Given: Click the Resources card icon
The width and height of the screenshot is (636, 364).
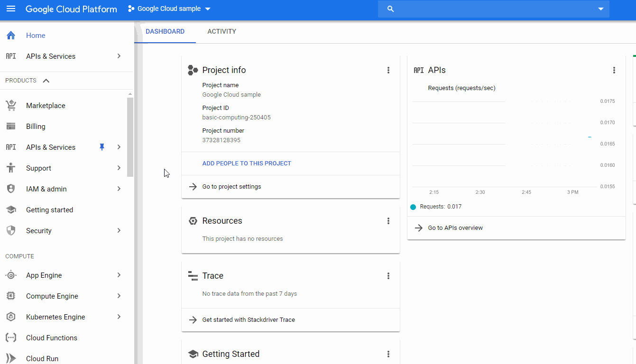Looking at the screenshot, I should coord(193,221).
